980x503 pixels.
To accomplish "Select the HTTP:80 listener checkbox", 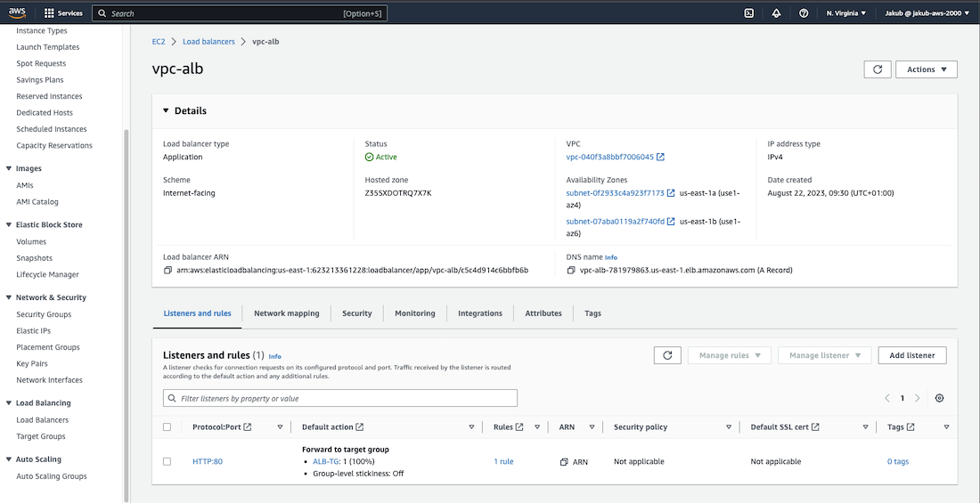I will tap(167, 461).
